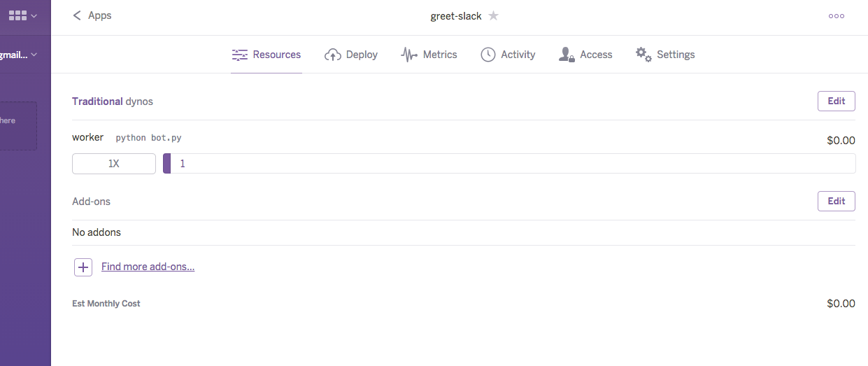
Task: Click the worker $0.00 price
Action: coord(841,140)
